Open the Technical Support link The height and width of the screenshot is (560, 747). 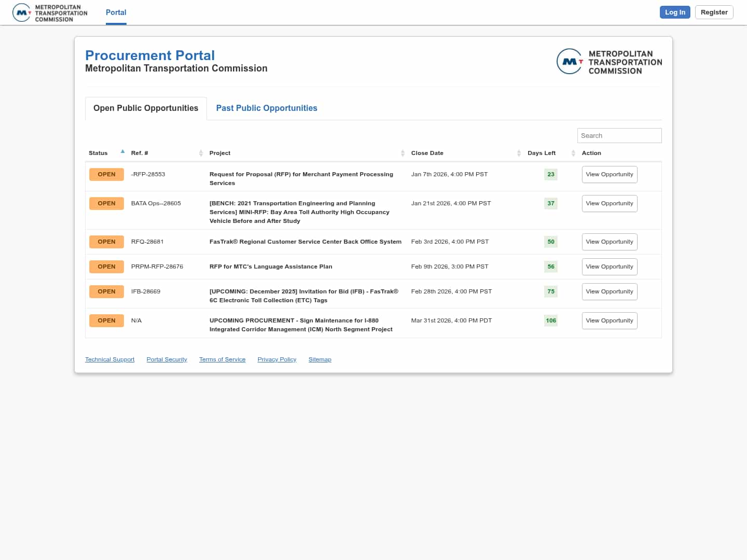click(109, 359)
